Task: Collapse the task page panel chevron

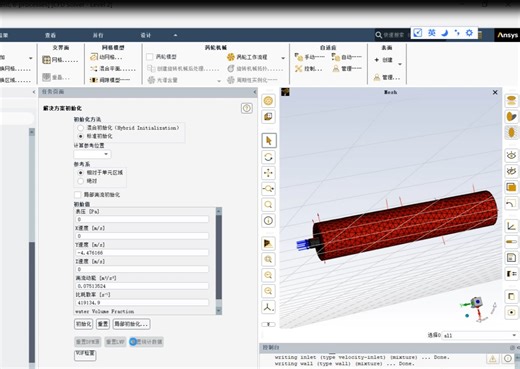Action: [255, 92]
